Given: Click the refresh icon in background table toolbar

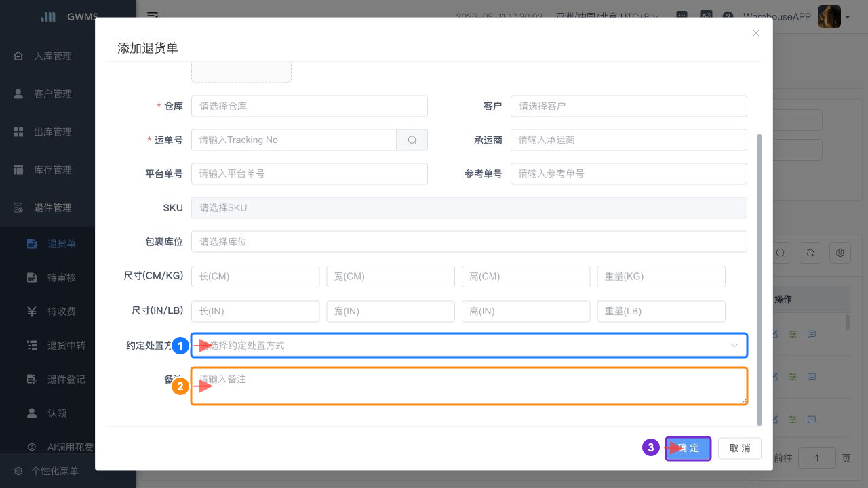Looking at the screenshot, I should [810, 253].
